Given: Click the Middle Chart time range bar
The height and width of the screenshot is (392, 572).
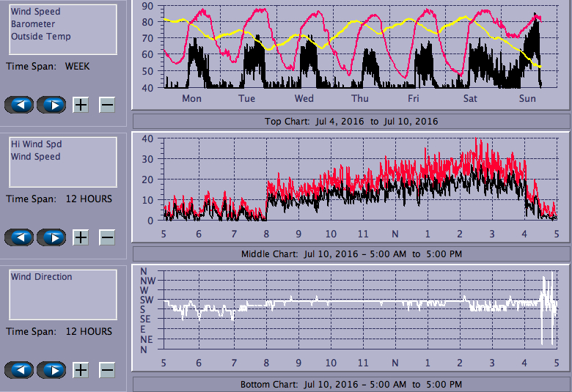Looking at the screenshot, I should click(351, 254).
